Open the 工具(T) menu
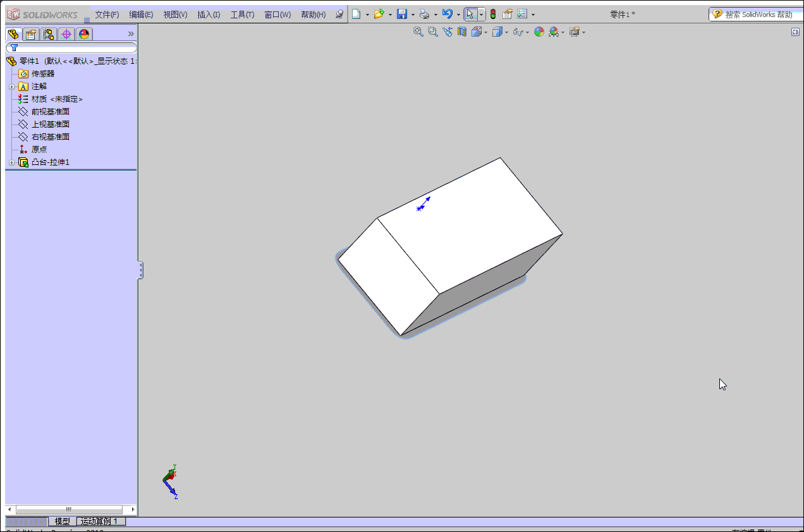The image size is (804, 532). coord(242,15)
